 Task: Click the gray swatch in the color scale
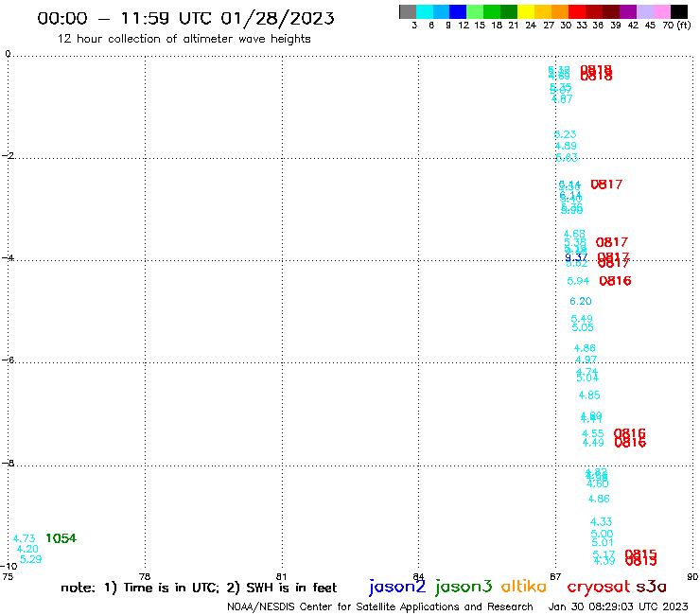coord(408,11)
